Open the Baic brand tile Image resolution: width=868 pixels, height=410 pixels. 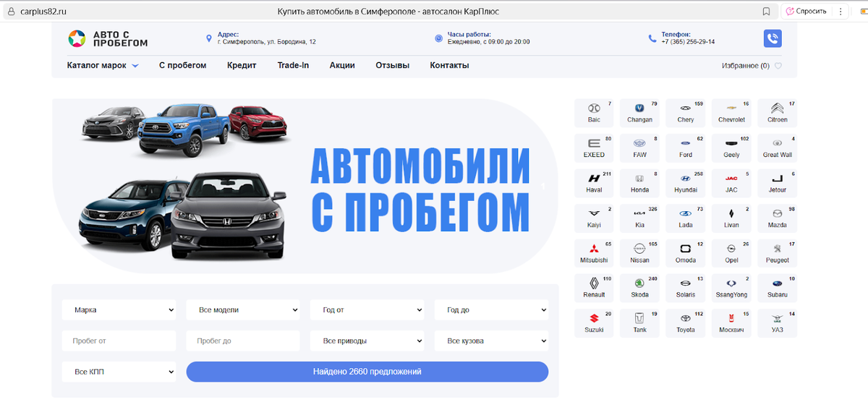(x=594, y=113)
